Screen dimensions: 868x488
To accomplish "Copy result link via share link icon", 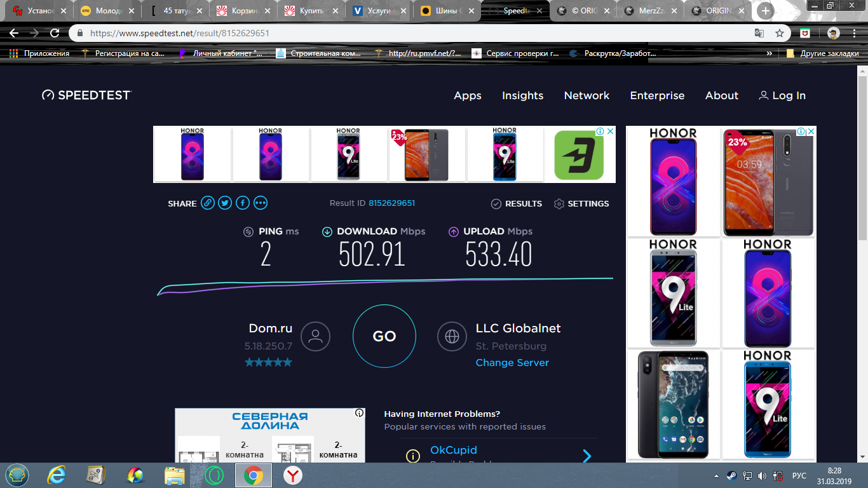I will pyautogui.click(x=208, y=203).
